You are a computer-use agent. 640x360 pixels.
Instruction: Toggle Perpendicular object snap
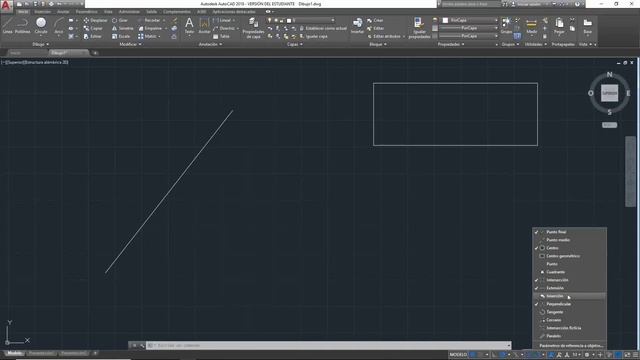(x=569, y=304)
